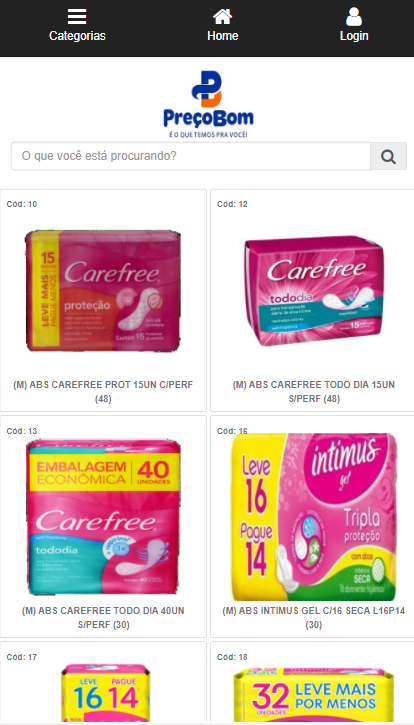Open the Login user icon

[354, 17]
